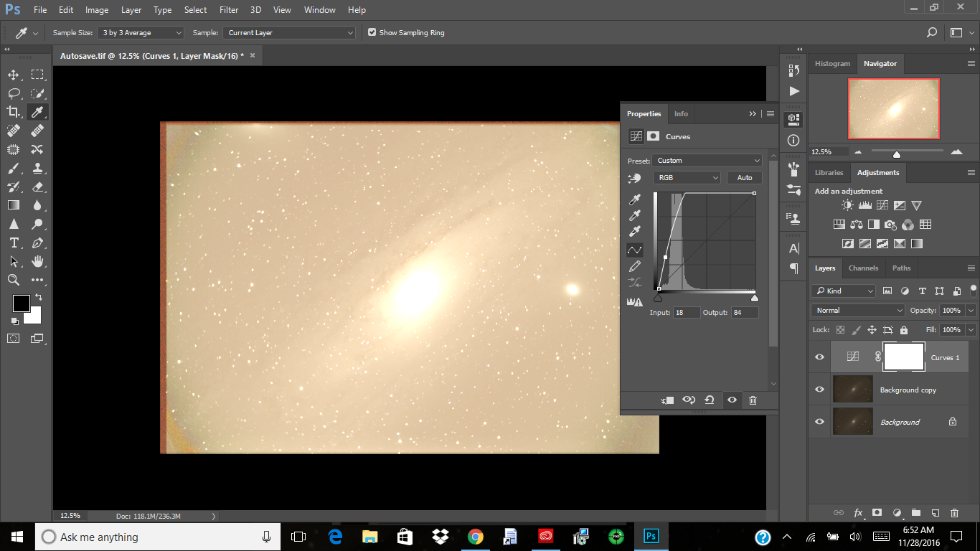Screen dimensions: 980x551
Task: Select the Blur tool
Action: pyautogui.click(x=37, y=205)
